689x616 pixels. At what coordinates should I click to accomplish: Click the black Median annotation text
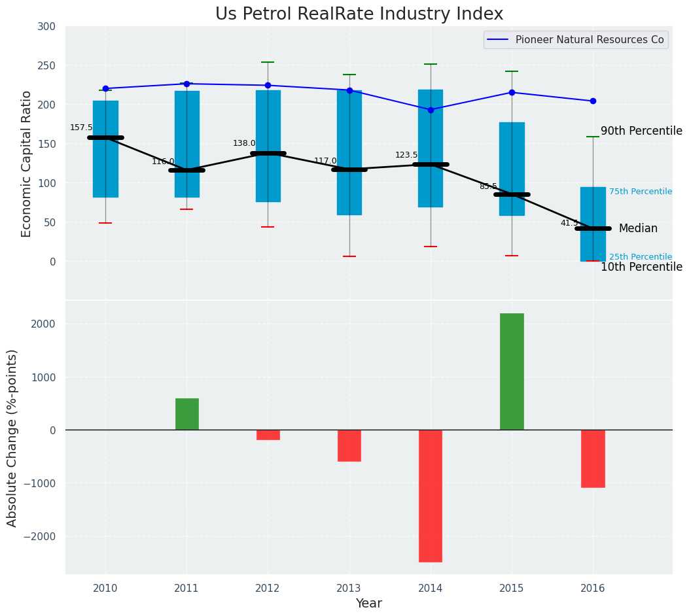[638, 228]
